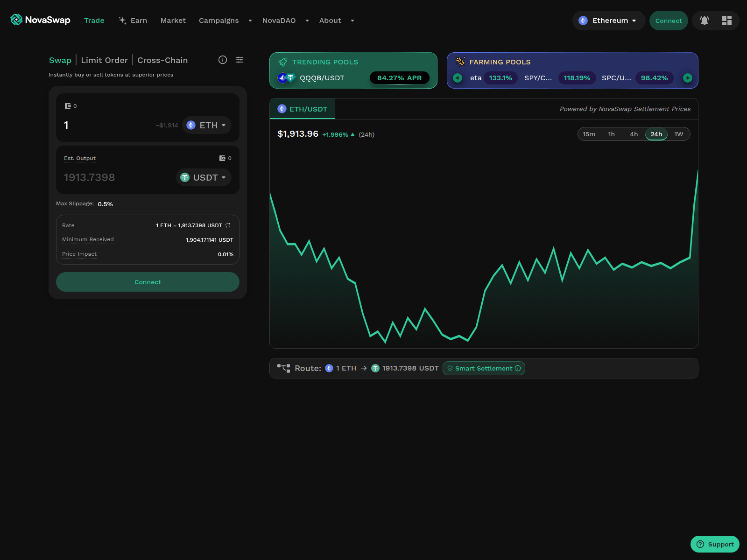This screenshot has width=747, height=560.
Task: Select 24h chart timeframe
Action: click(656, 134)
